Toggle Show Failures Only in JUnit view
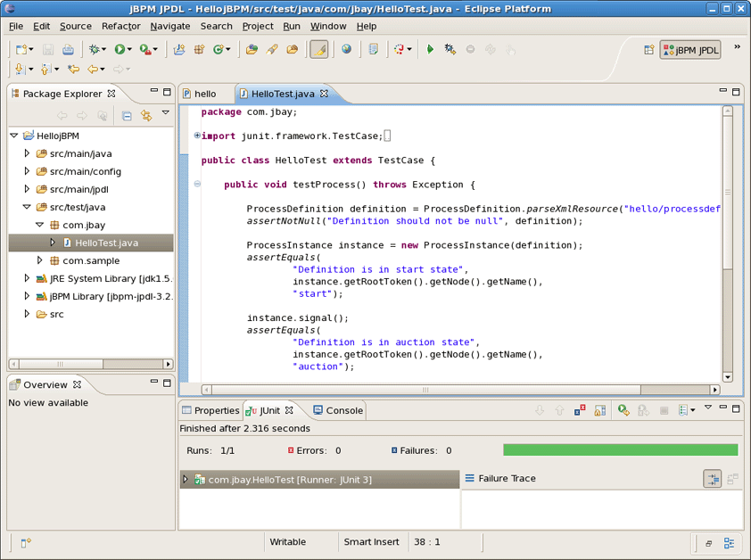The width and height of the screenshot is (751, 560). pyautogui.click(x=581, y=410)
